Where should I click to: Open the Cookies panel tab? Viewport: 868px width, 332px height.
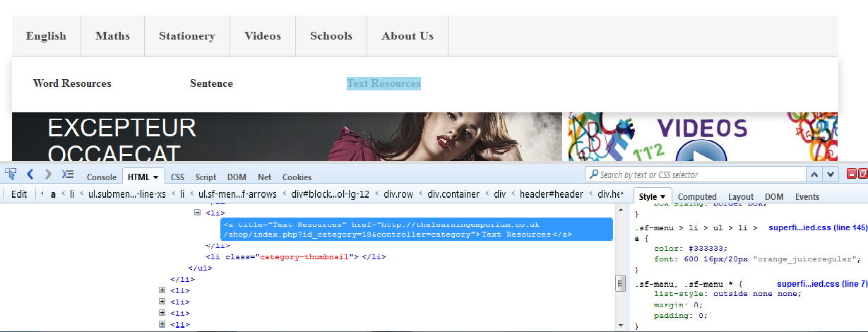tap(297, 177)
